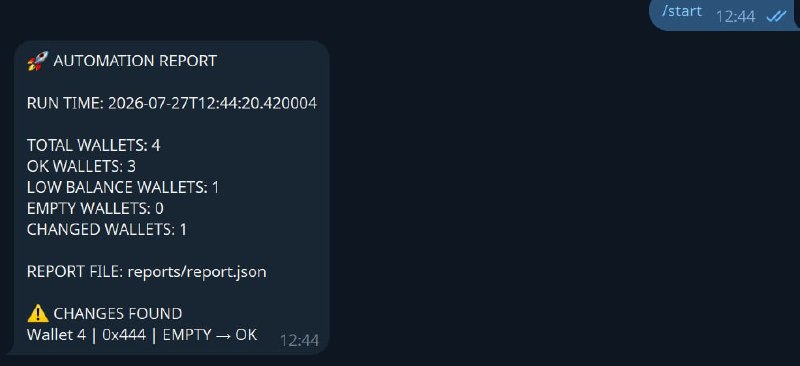Viewport: 800px width, 366px height.
Task: Click the yellow warning triangle emoji
Action: tap(38, 314)
